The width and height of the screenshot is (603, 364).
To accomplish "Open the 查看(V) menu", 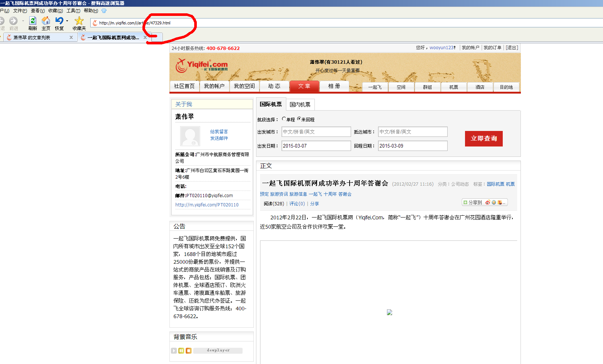I will coord(38,11).
